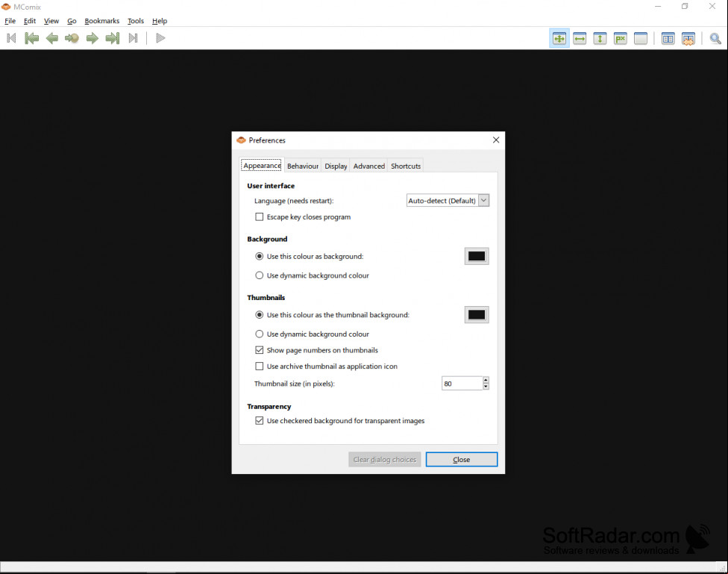Close Preferences dialog with X
Viewport: 728px width, 574px height.
pyautogui.click(x=496, y=140)
